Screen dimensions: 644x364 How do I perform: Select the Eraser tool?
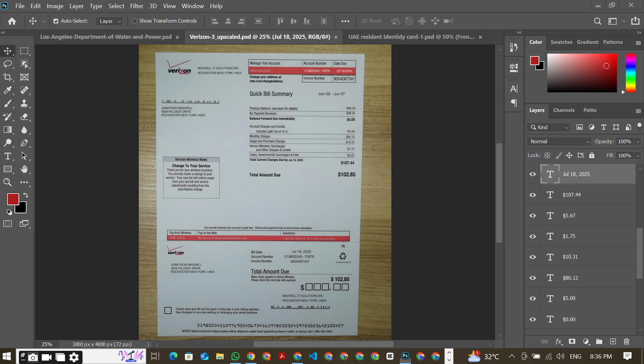coord(24,116)
